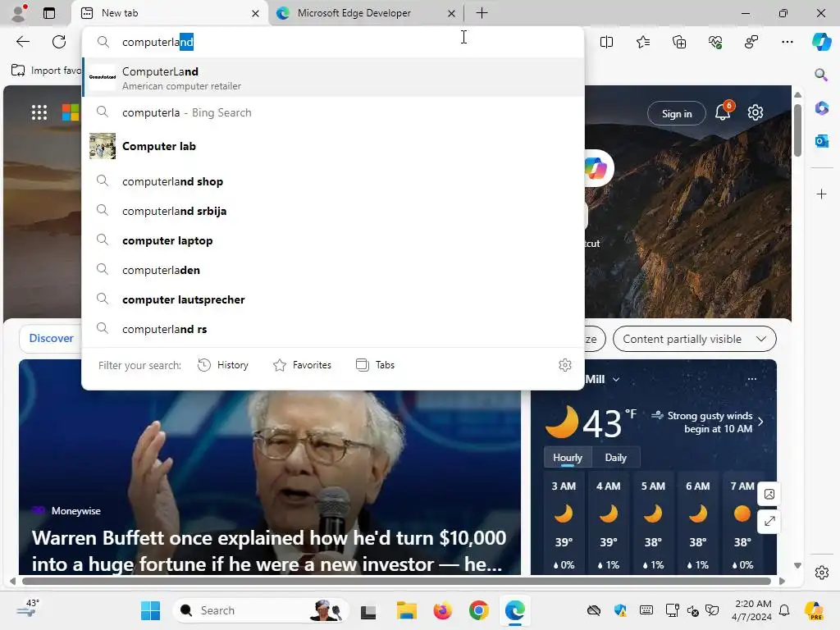
Task: Open Browser essentials heart icon
Action: click(715, 42)
